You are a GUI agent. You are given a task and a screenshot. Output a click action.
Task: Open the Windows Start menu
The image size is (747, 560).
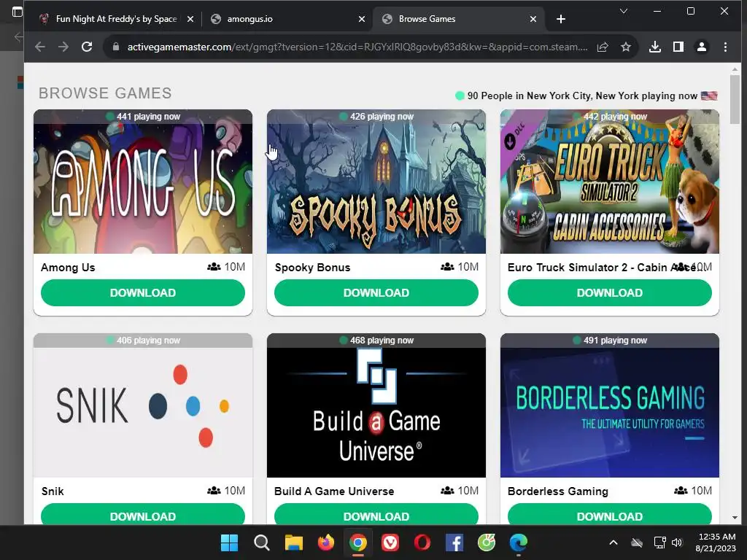pos(229,542)
